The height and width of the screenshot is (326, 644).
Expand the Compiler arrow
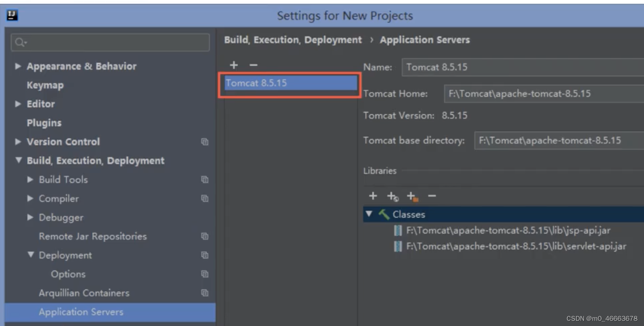click(30, 198)
